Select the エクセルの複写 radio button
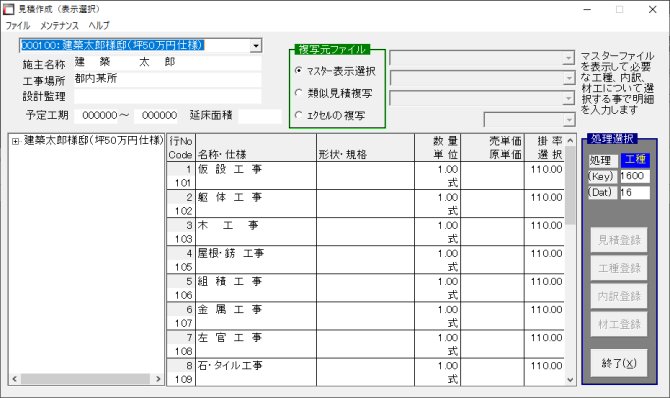The image size is (670, 398). tap(298, 115)
